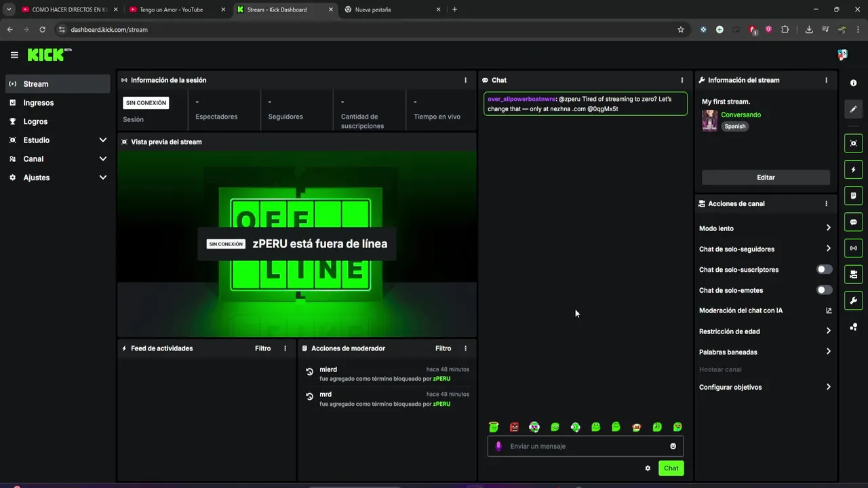Click the info circle icon in right rail
This screenshot has width=868, height=488.
coord(853,83)
